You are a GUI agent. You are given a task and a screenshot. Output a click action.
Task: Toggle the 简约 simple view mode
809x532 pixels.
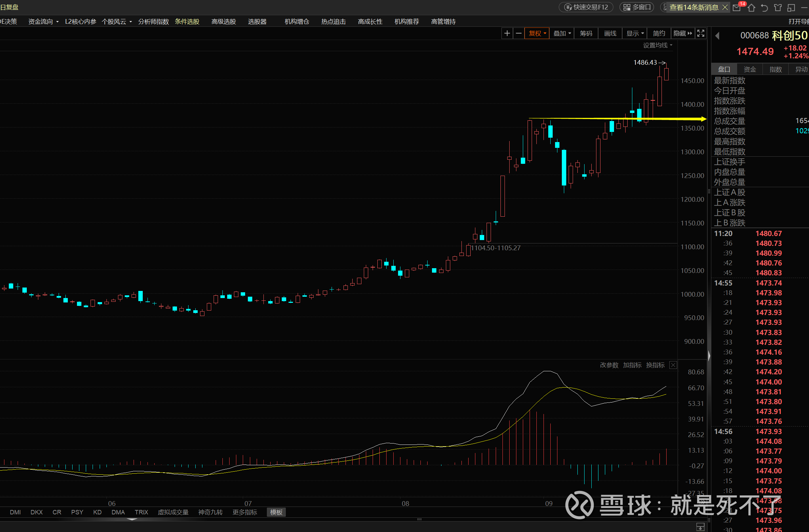point(658,33)
